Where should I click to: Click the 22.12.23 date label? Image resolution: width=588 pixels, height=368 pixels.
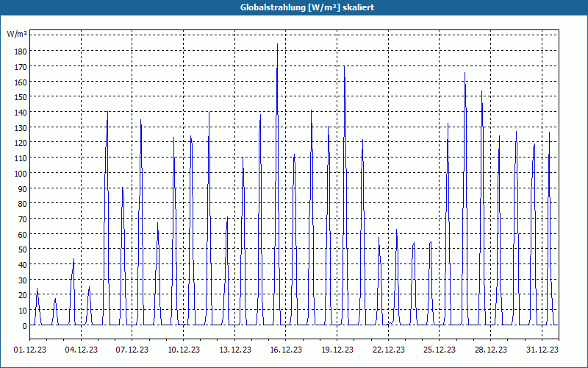pyautogui.click(x=389, y=350)
